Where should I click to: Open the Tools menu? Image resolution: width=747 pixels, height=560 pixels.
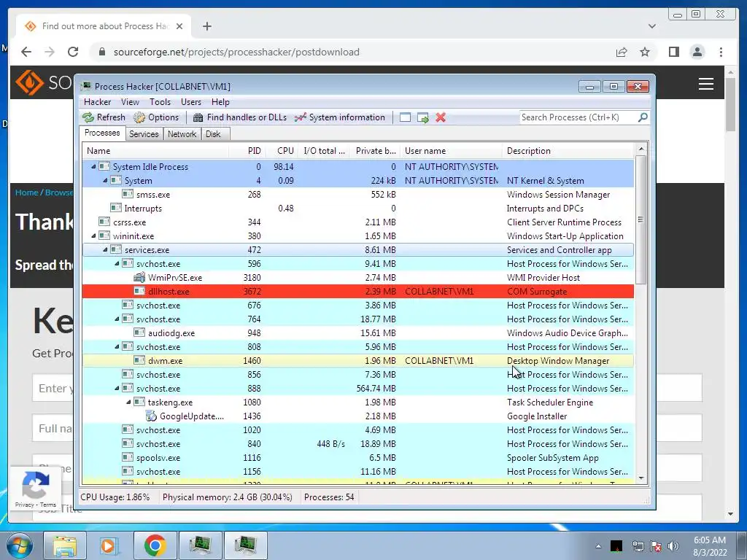point(160,102)
